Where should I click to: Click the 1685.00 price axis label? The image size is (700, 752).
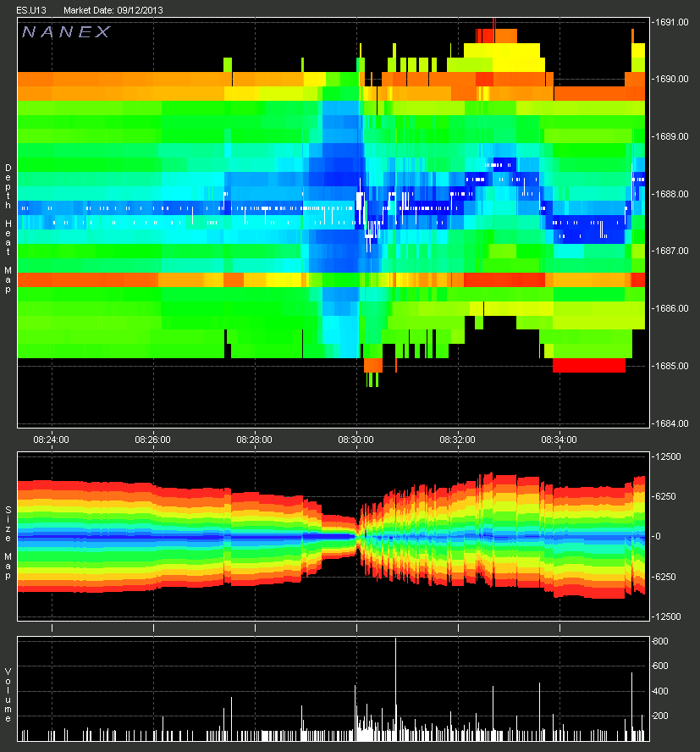tap(671, 366)
